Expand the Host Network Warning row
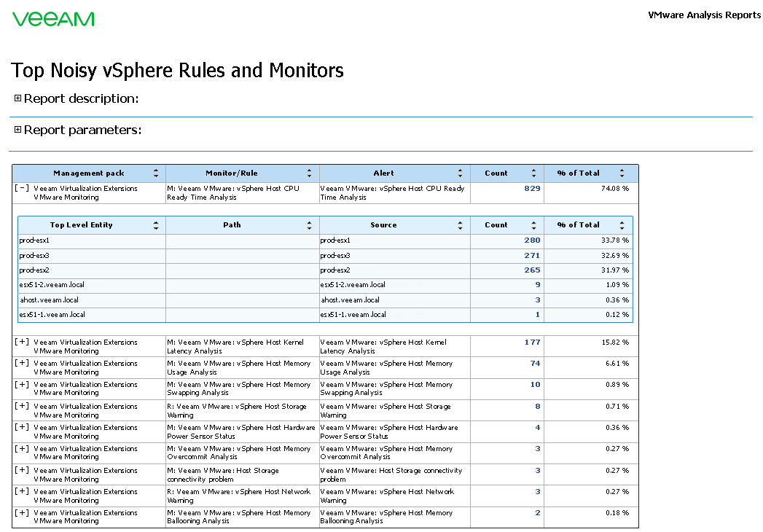This screenshot has width=763, height=532. [21, 492]
